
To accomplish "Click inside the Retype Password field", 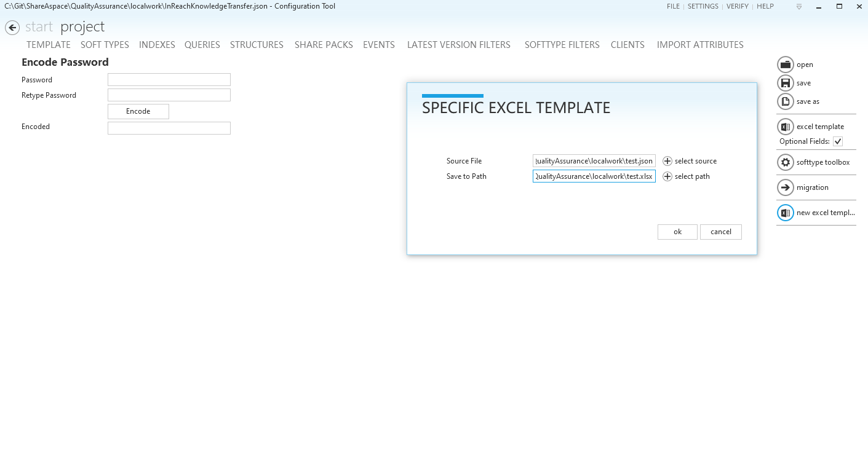I will [169, 95].
